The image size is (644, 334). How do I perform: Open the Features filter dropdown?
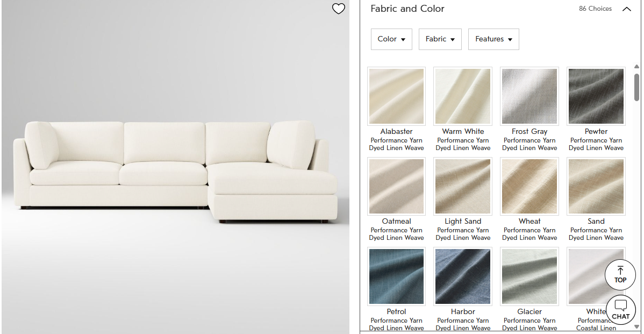click(493, 39)
